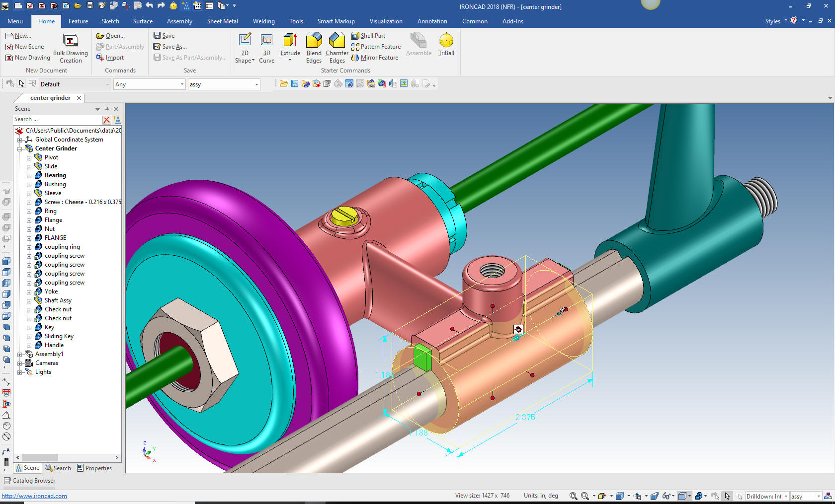Screen dimensions: 835x504
Task: Expand the Shaft Assy tree node
Action: click(x=29, y=301)
